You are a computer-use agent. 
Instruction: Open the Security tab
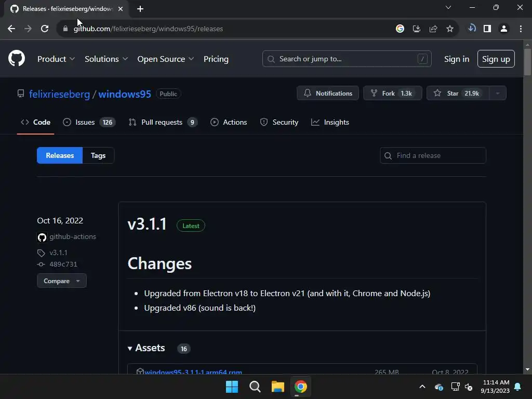[x=279, y=122]
